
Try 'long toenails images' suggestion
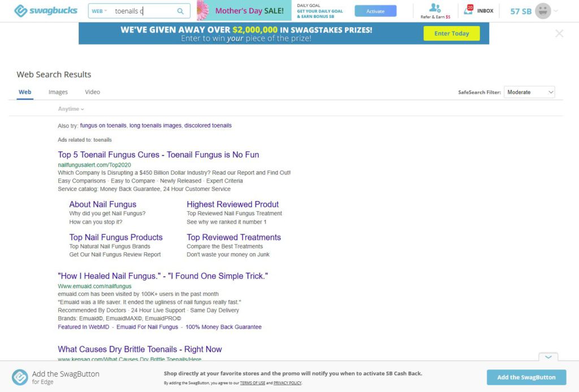click(155, 125)
